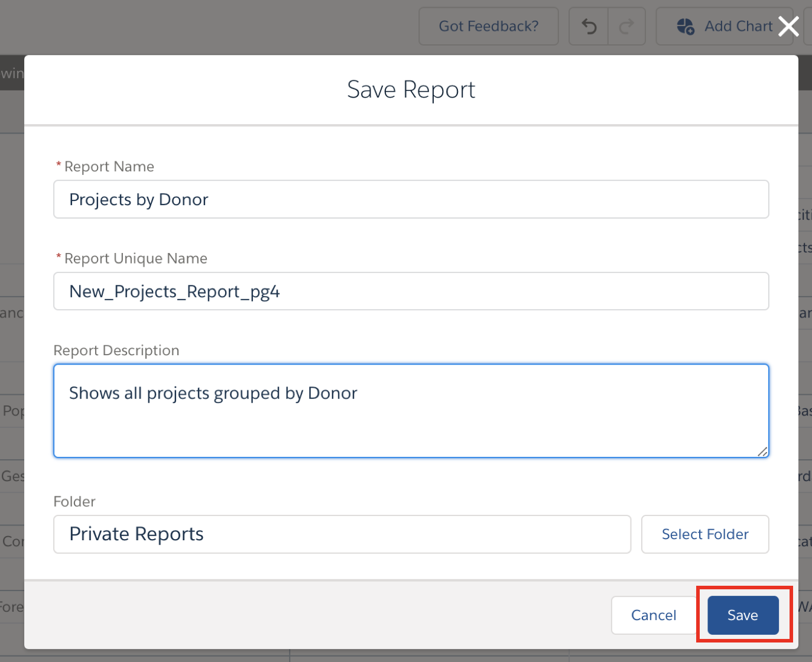
Task: Click the Add Chart button
Action: [x=726, y=26]
